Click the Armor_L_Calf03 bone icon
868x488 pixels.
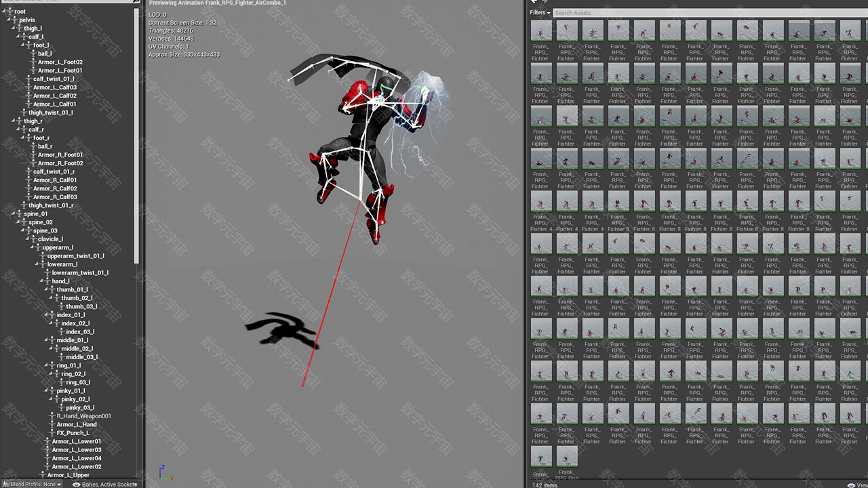[x=28, y=87]
